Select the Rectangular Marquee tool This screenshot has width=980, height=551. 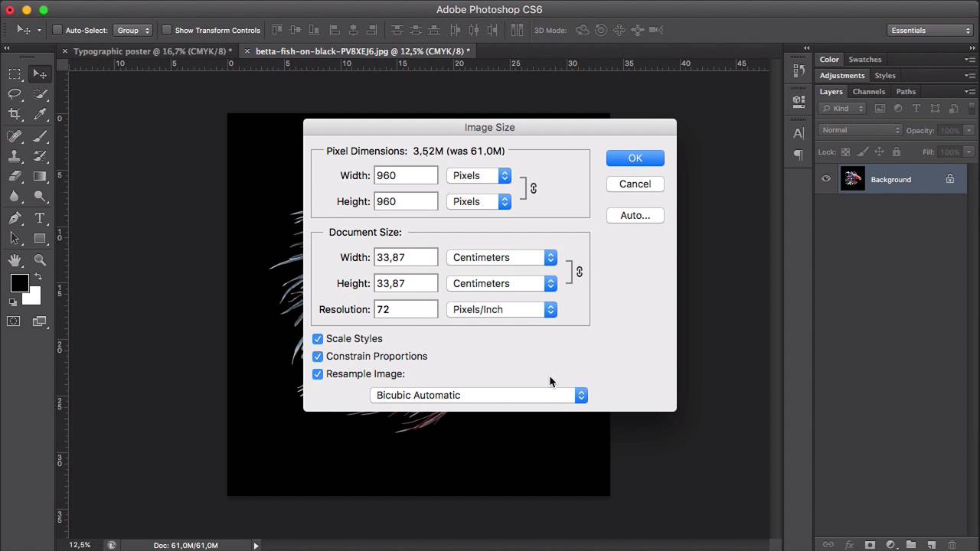click(15, 74)
